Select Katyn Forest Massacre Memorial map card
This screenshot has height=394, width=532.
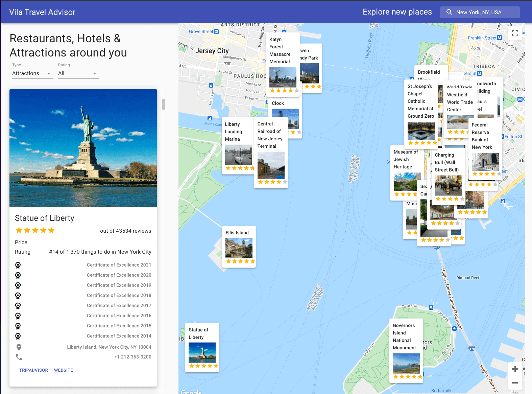point(283,65)
